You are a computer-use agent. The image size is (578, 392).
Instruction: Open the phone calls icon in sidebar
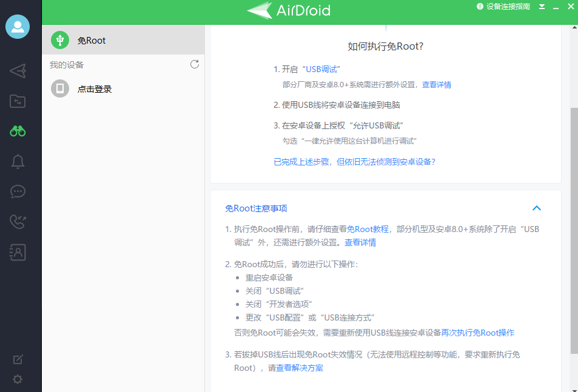click(18, 222)
